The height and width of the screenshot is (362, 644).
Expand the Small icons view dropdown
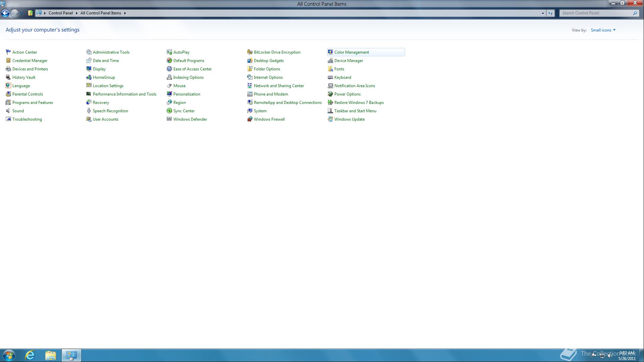[603, 30]
